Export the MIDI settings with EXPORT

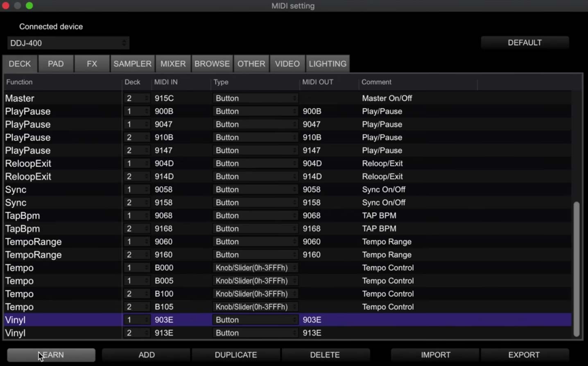point(524,355)
